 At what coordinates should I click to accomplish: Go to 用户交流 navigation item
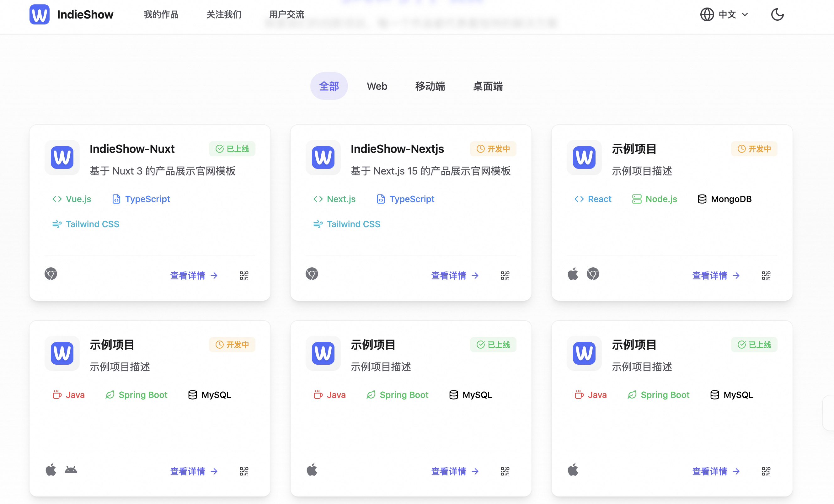[x=286, y=14]
